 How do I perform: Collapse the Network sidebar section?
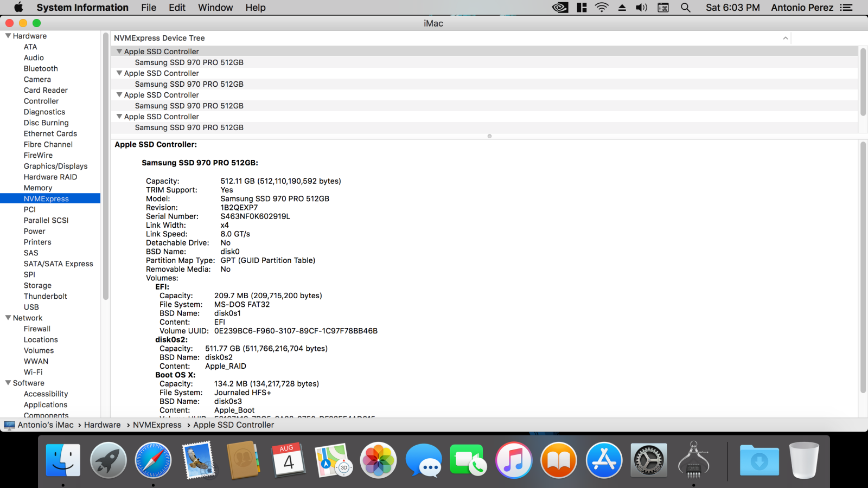[x=8, y=318]
